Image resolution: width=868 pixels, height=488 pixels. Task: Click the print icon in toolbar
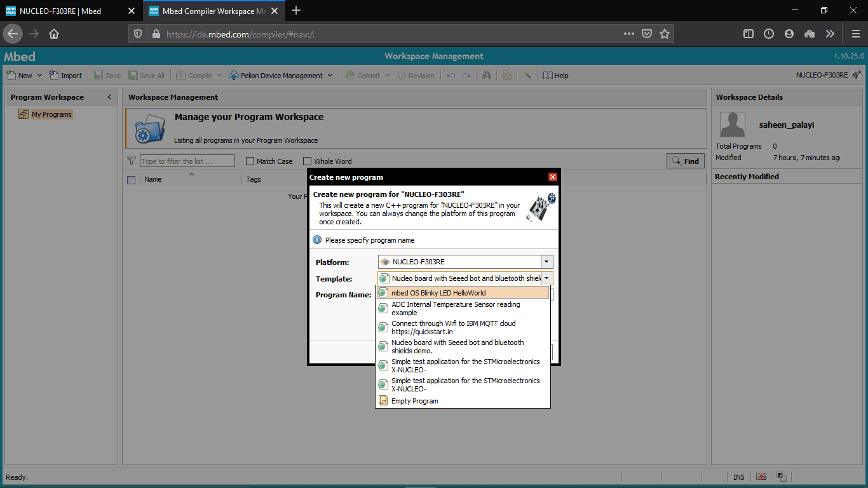pos(506,75)
